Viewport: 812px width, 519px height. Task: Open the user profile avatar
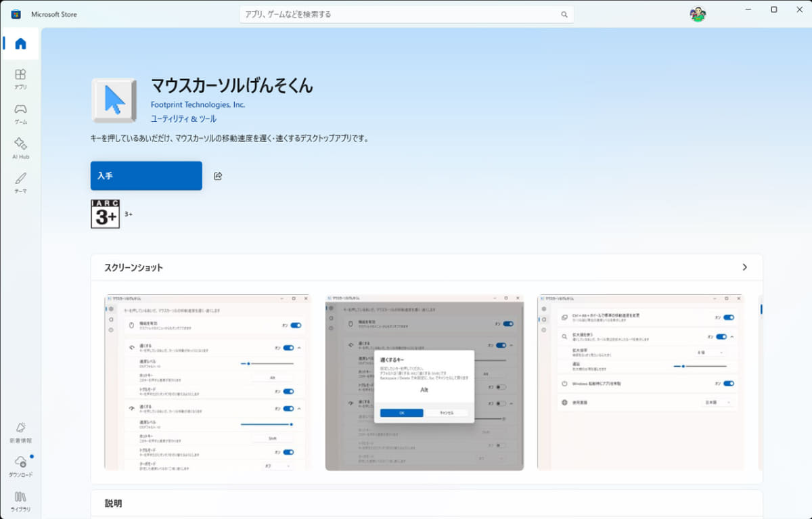(698, 14)
